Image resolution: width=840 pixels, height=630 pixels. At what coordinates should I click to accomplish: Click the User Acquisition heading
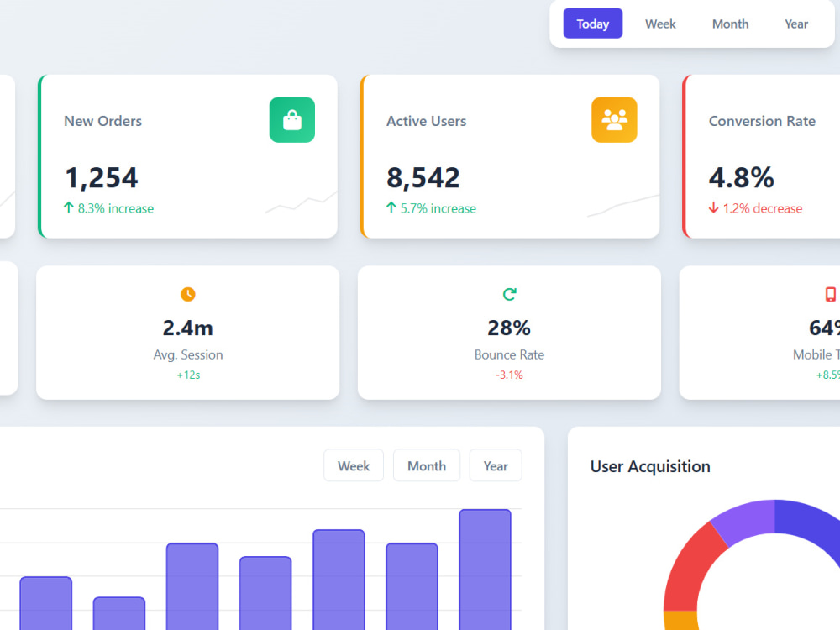click(x=650, y=466)
